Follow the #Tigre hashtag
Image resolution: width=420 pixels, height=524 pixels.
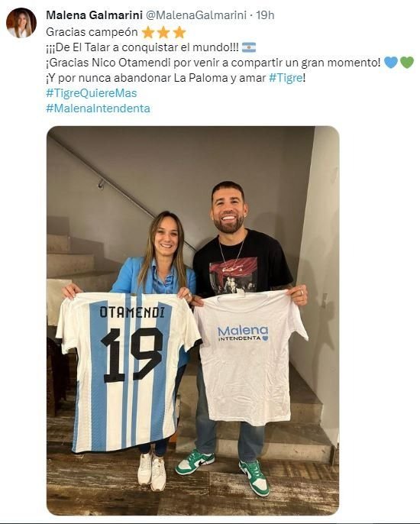pyautogui.click(x=286, y=78)
